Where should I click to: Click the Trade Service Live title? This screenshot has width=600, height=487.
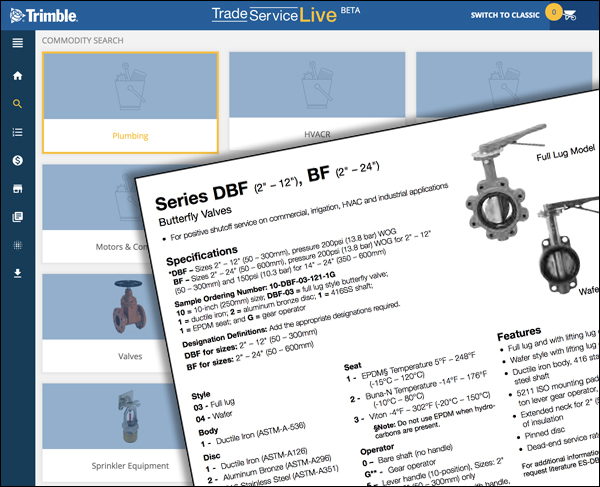click(274, 15)
